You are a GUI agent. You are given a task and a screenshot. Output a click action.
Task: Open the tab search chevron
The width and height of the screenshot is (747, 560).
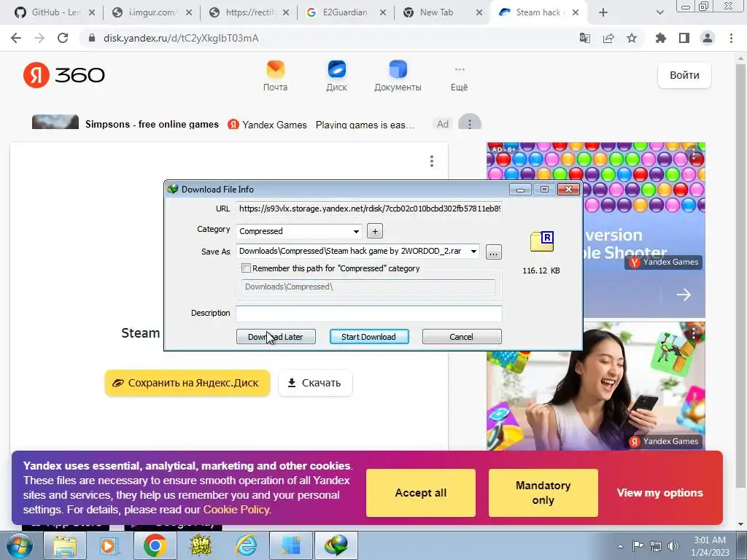pos(659,12)
